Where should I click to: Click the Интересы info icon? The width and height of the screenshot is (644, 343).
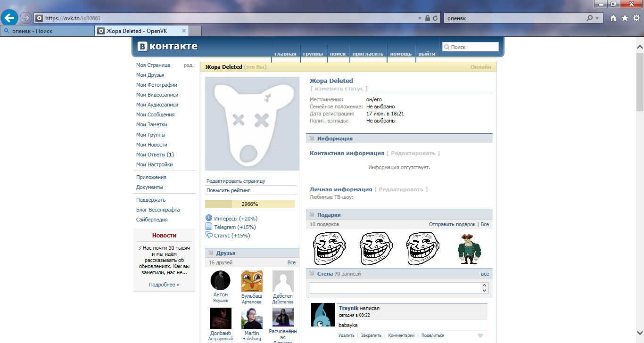(x=209, y=218)
